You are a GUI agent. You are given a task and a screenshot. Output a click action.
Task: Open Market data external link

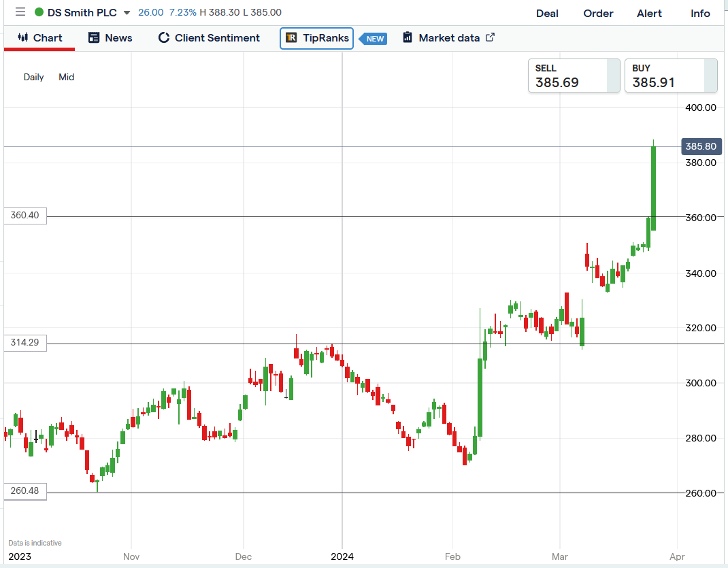click(x=448, y=38)
